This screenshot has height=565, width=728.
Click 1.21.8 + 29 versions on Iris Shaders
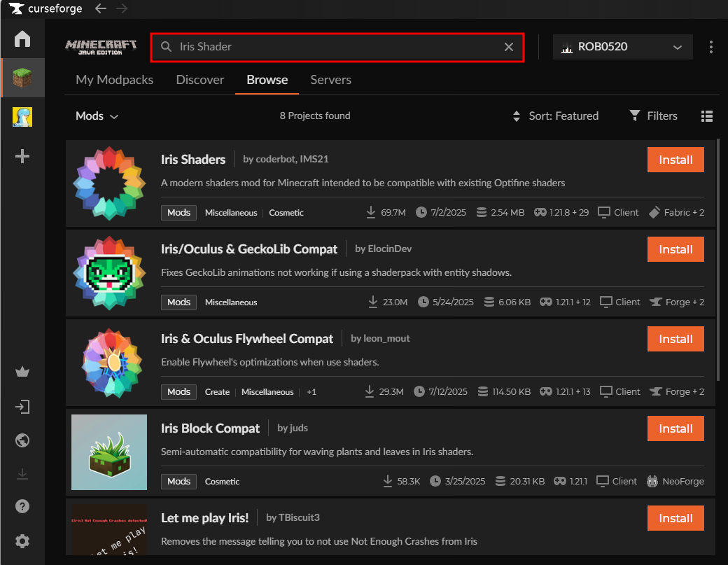coord(561,212)
